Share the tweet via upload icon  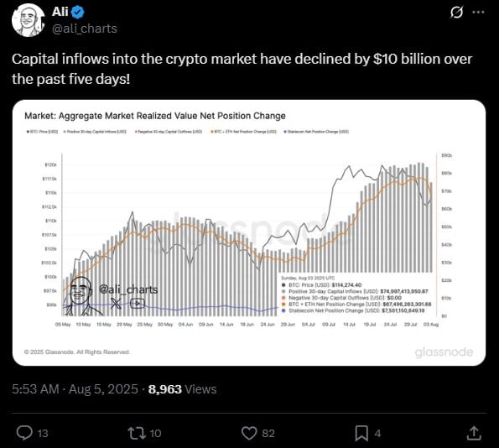474,433
